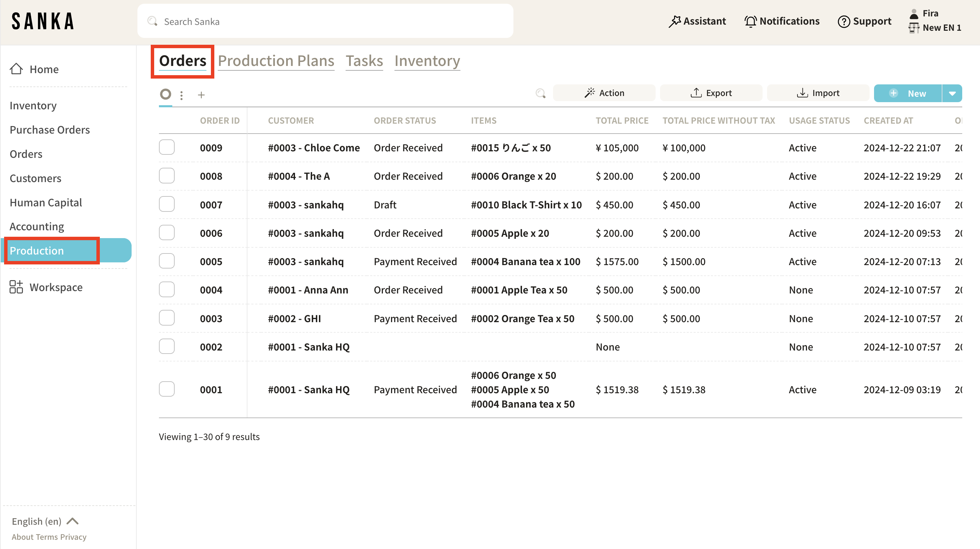Check the row for order 0001
The image size is (980, 549).
[x=166, y=389]
